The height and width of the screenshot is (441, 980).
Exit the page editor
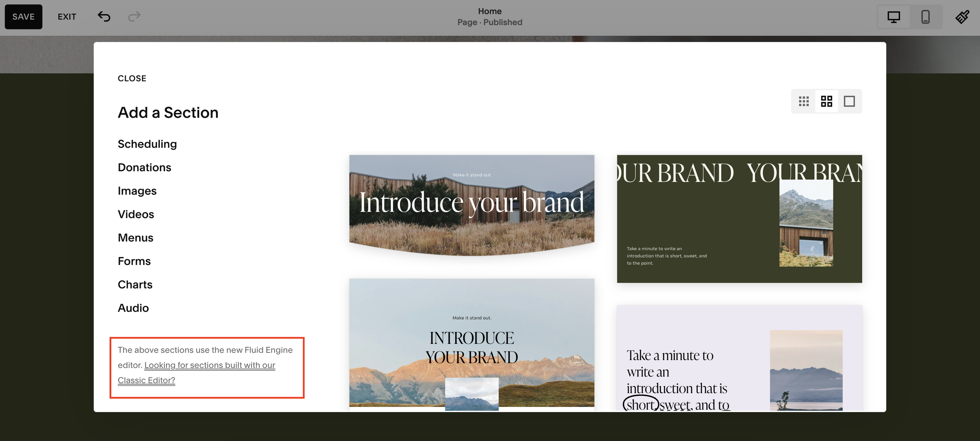67,16
